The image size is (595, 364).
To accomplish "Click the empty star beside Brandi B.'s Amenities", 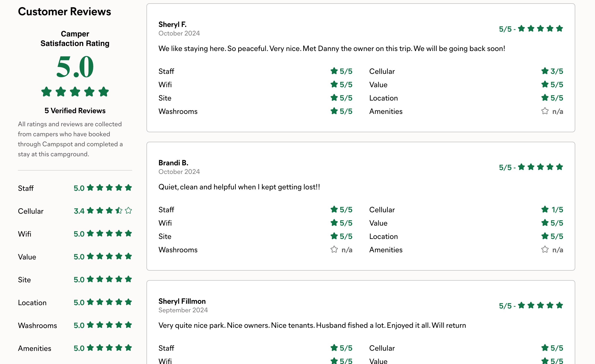I will tap(545, 249).
